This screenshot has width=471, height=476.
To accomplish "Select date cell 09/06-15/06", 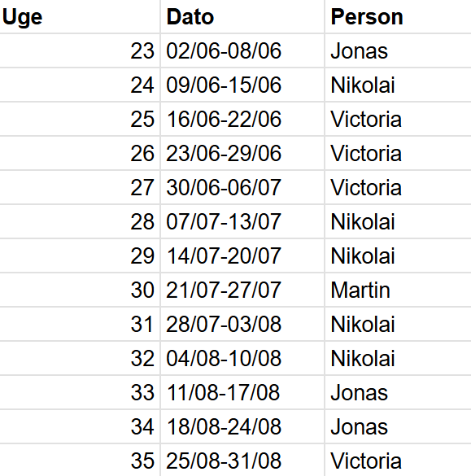I will click(x=242, y=85).
